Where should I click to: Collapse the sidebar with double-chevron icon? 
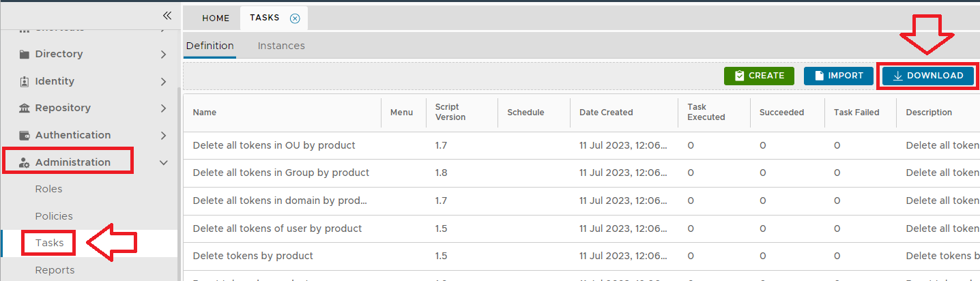tap(167, 15)
